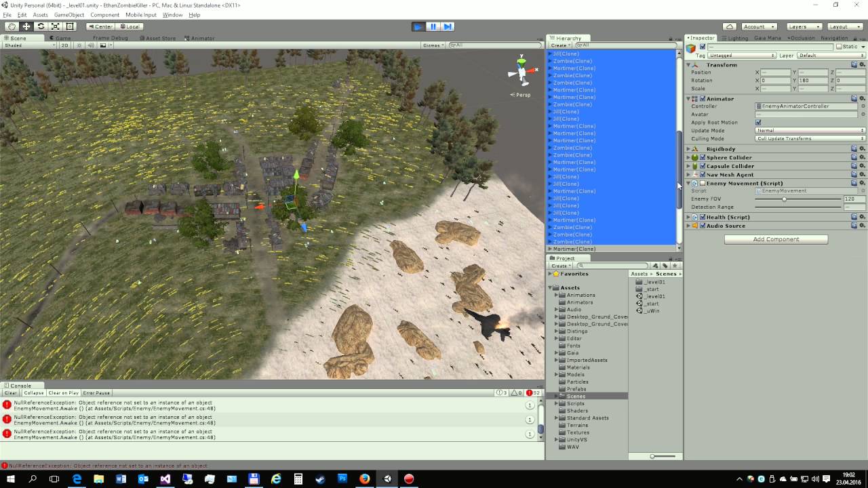Select the Rotate tool in toolbar

(x=41, y=26)
